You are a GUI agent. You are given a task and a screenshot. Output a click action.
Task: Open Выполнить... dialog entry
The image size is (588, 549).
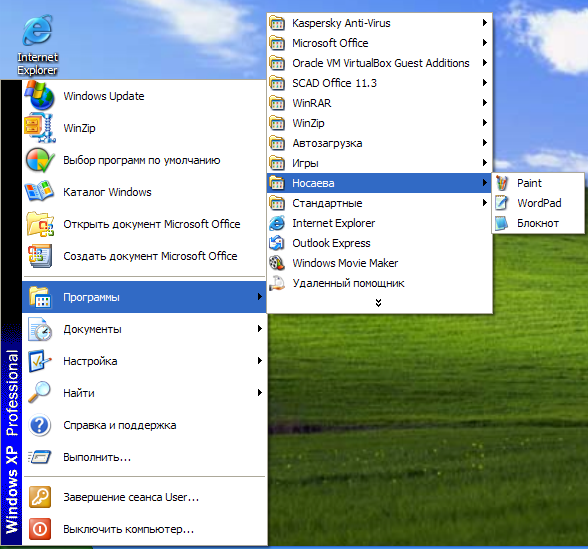(x=144, y=457)
